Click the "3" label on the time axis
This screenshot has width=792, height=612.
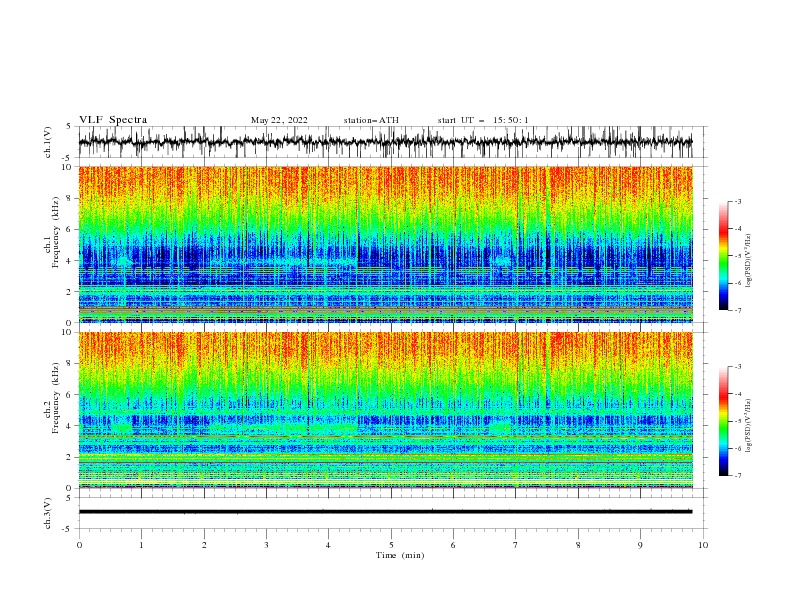point(266,545)
